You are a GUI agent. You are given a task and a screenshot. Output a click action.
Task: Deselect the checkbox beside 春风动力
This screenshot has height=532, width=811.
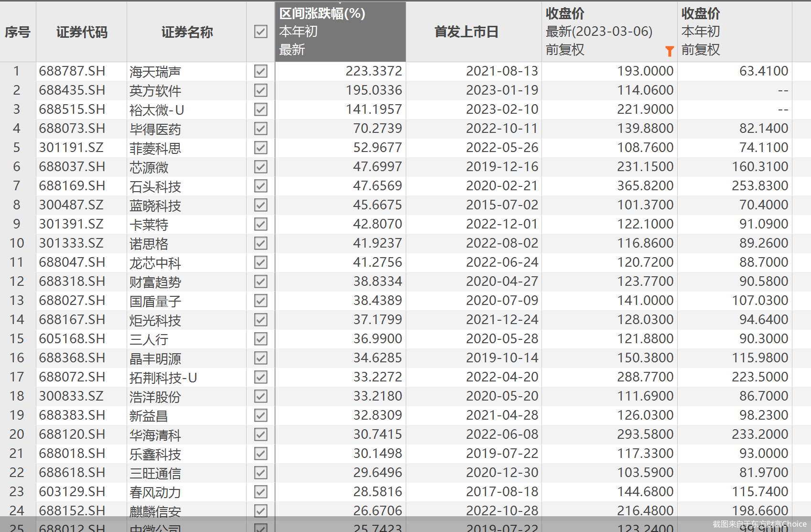pyautogui.click(x=260, y=492)
